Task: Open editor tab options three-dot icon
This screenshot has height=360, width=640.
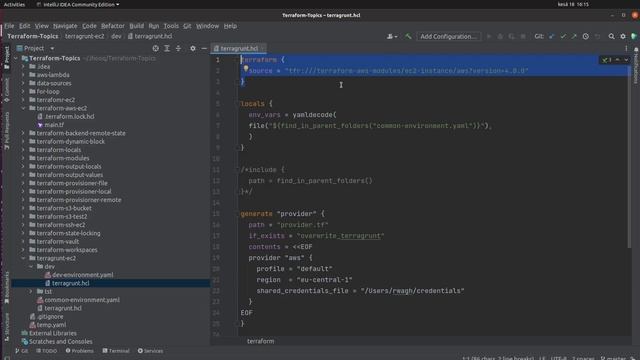Action: [626, 48]
